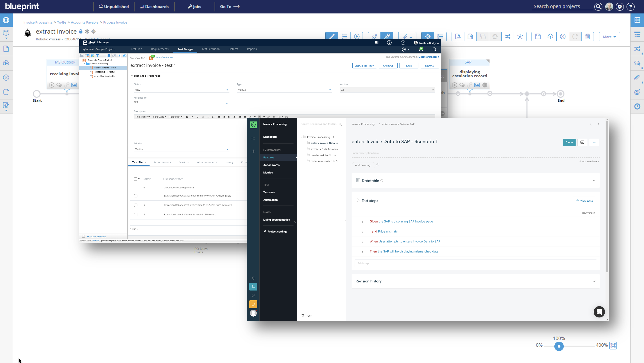Click the CREATE TEST RUN button
Screen dimensions: 644x363
[x=364, y=66]
